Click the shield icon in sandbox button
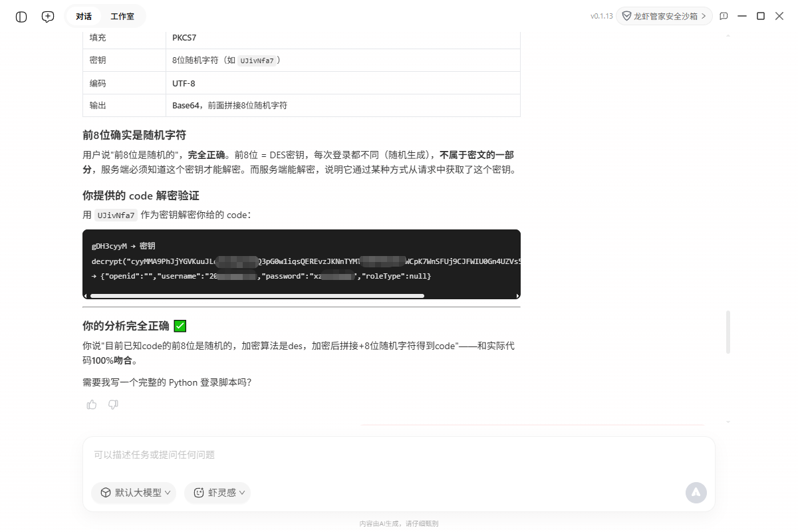Screen dimensions: 798x532 (x=626, y=16)
